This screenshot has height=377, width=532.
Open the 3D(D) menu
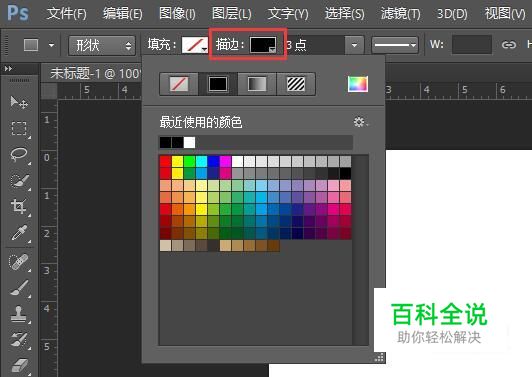[452, 14]
